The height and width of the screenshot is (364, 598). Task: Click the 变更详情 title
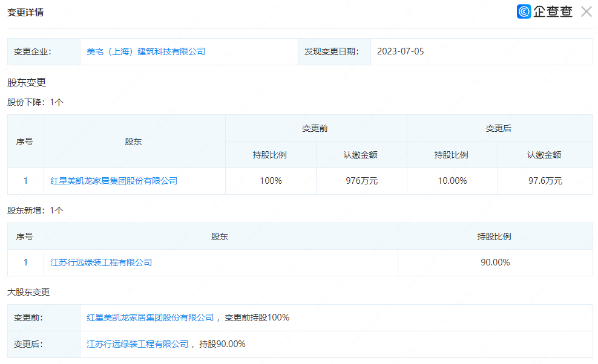click(25, 12)
